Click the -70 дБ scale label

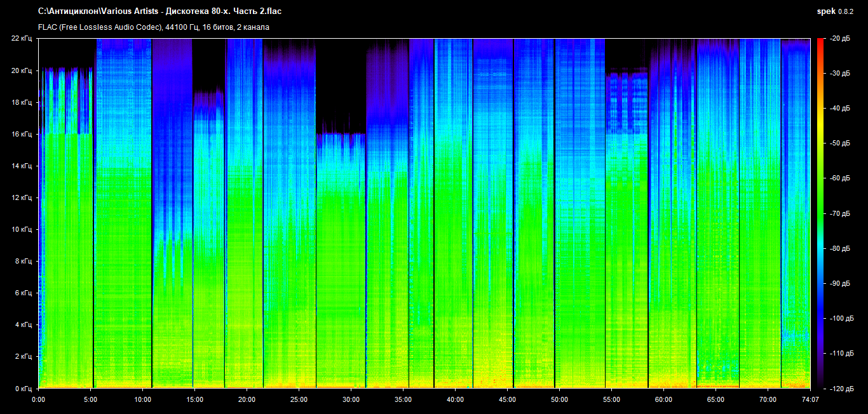(x=839, y=213)
